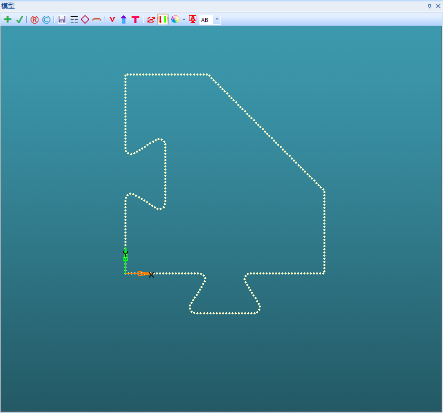Image resolution: width=443 pixels, height=413 pixels.
Task: Expand the dropdown arrow beside AB
Action: [217, 19]
